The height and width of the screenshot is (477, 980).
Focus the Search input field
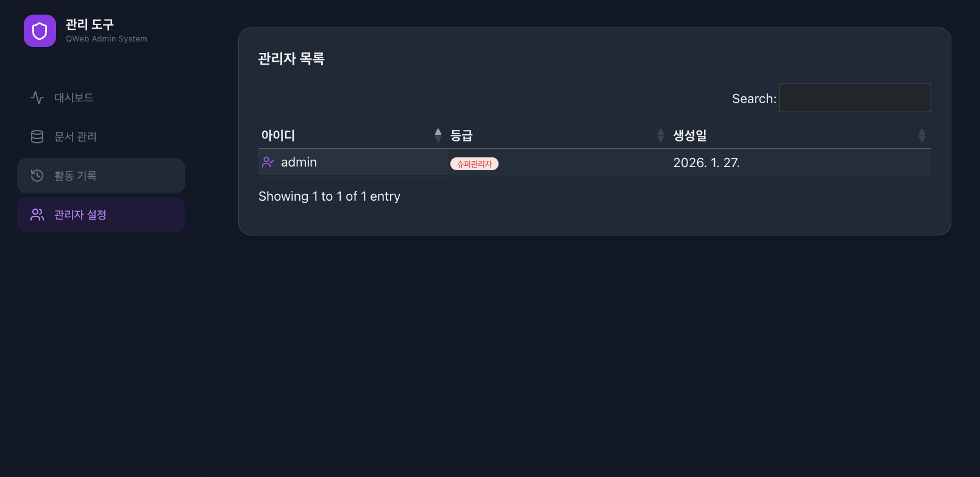tap(854, 98)
